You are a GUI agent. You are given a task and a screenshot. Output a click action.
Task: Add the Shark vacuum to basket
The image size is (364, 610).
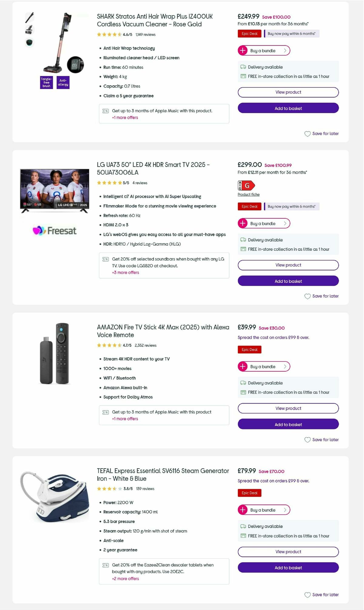tap(288, 108)
